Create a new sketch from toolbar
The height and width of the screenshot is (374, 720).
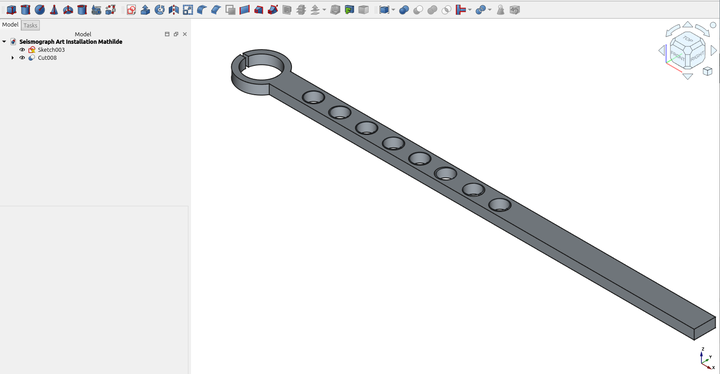pos(131,10)
